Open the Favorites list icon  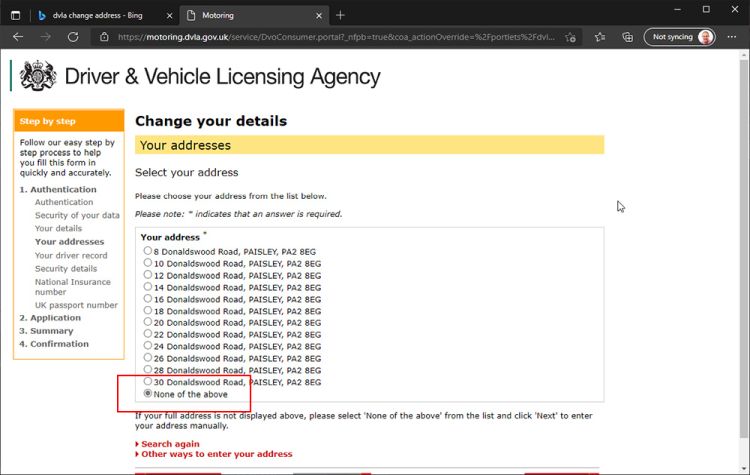pyautogui.click(x=600, y=37)
